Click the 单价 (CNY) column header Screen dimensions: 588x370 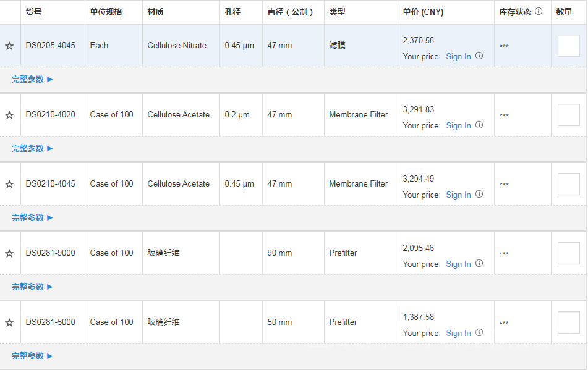(x=423, y=12)
